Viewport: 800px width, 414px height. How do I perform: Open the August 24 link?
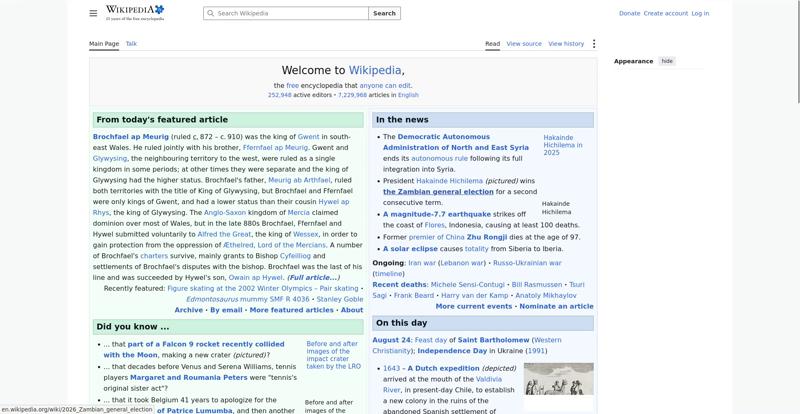391,340
